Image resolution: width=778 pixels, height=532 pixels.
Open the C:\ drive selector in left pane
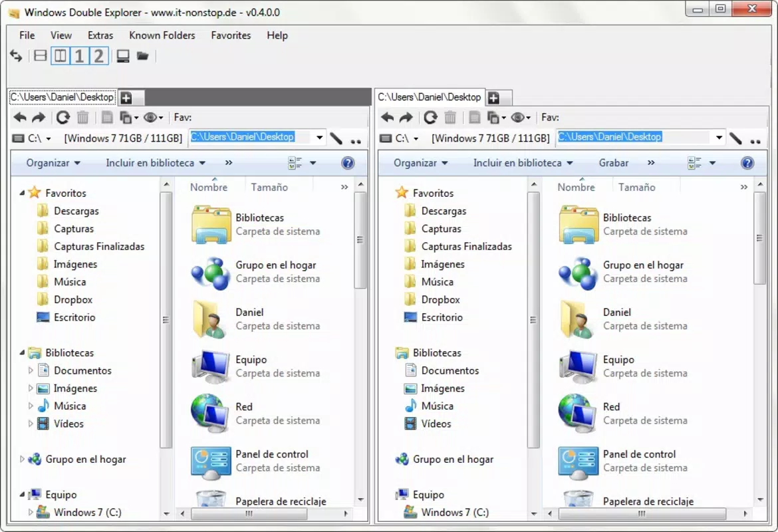pyautogui.click(x=33, y=138)
